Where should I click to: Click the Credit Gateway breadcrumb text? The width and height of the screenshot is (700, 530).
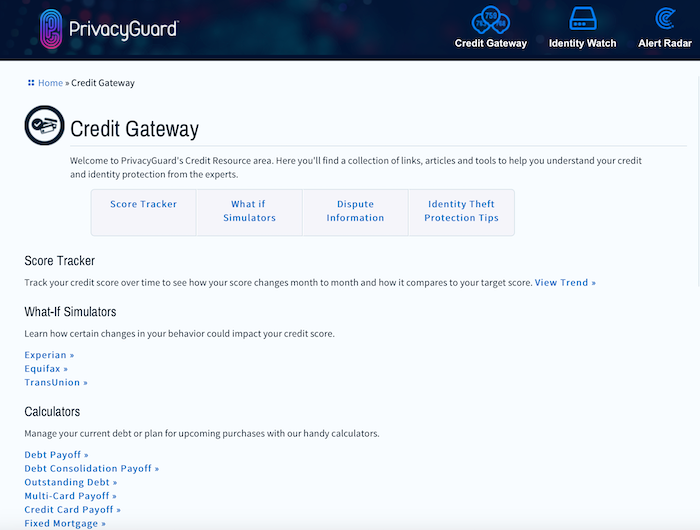pyautogui.click(x=103, y=83)
